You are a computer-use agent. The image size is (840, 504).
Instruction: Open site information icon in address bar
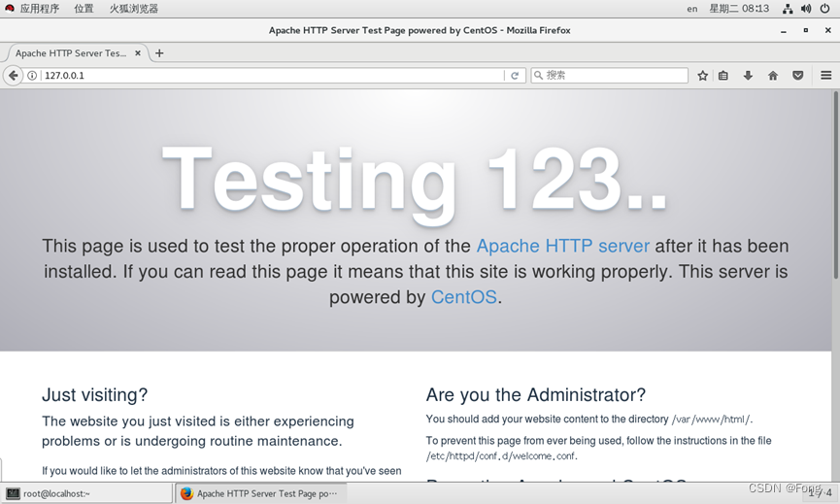point(32,76)
